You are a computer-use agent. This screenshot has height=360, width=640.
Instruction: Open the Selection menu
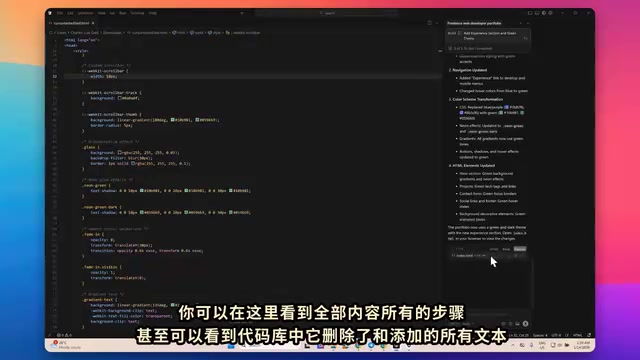click(x=85, y=13)
